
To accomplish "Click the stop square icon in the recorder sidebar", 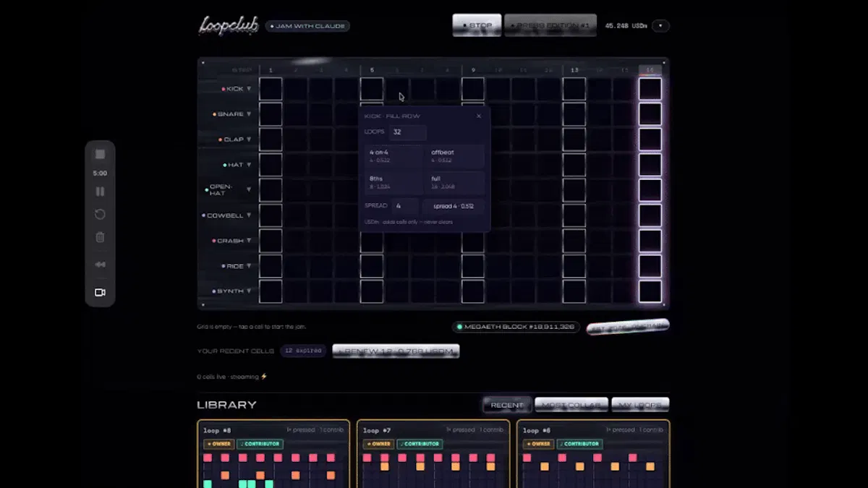I will [x=100, y=154].
